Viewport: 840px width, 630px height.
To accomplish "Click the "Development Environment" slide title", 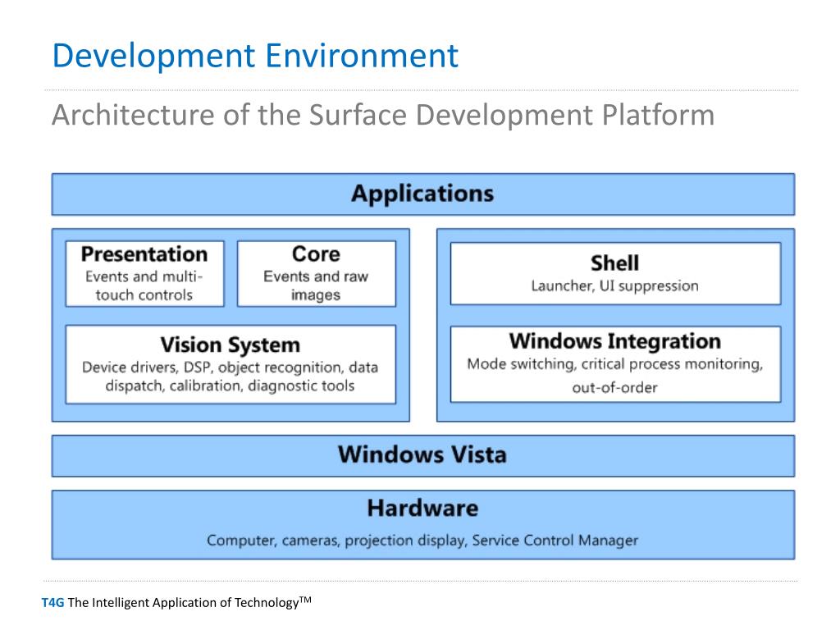I will click(255, 56).
